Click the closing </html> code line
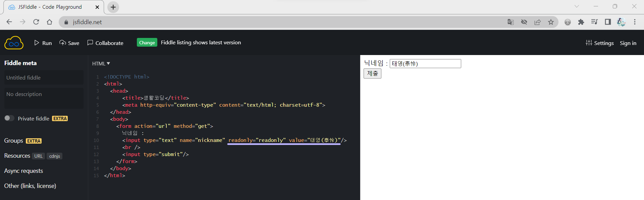 114,176
